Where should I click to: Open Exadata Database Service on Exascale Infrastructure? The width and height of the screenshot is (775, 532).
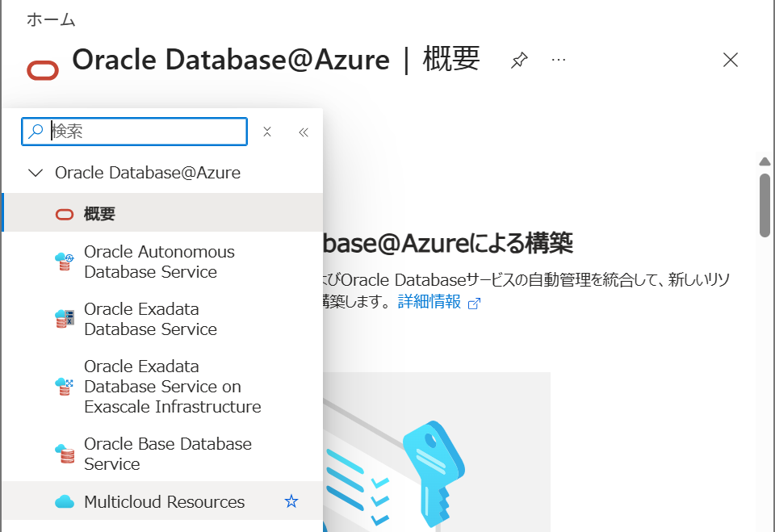(x=162, y=386)
